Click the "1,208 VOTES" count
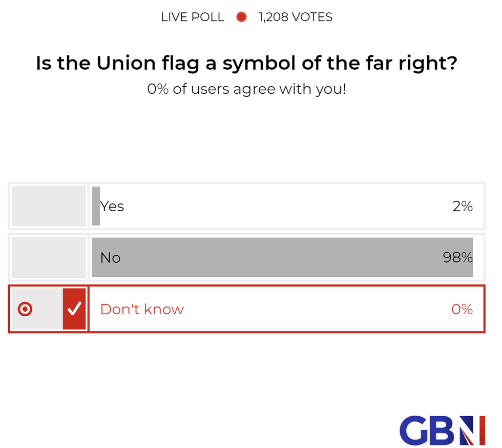 [x=296, y=17]
